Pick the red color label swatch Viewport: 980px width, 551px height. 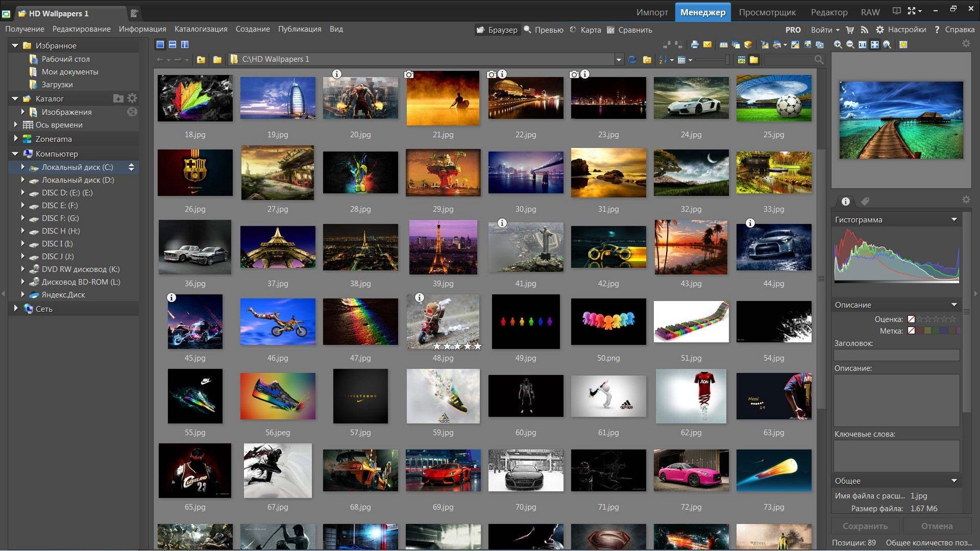coord(920,331)
